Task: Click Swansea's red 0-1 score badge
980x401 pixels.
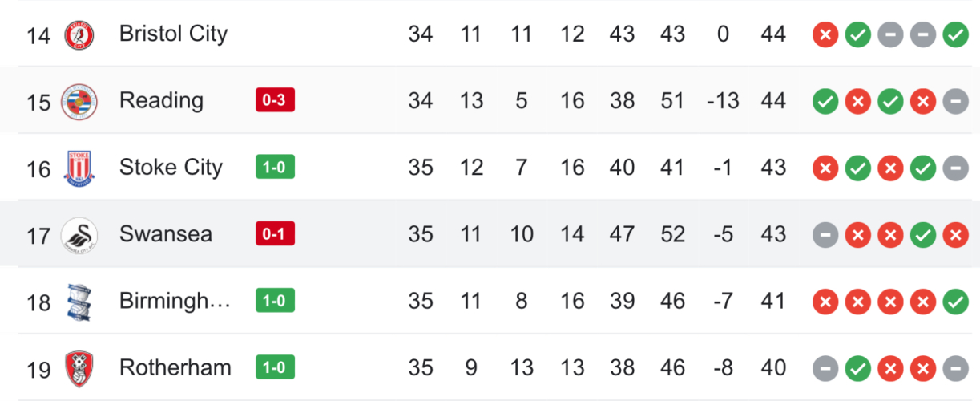Action: point(275,233)
